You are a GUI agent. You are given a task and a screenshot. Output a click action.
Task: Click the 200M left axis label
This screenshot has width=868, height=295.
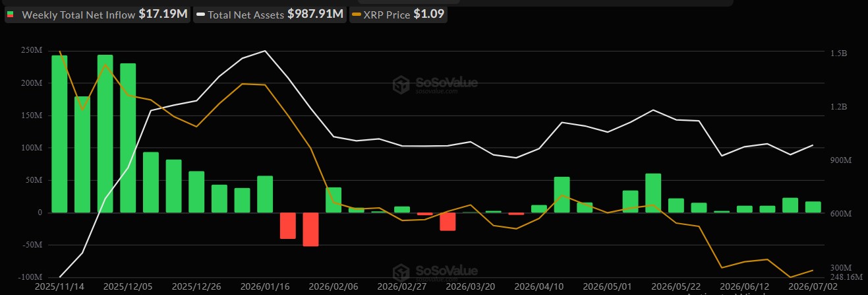point(32,84)
